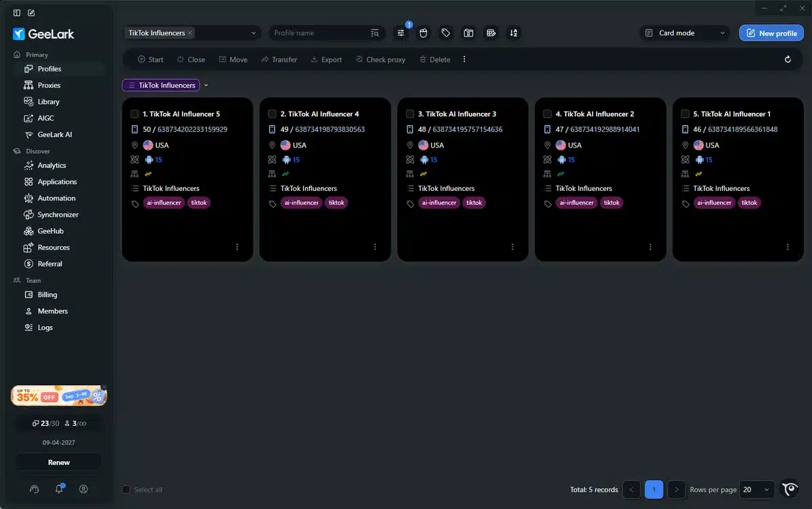Screen dimensions: 812x509
Task: Click the Renew button
Action: [59, 462]
